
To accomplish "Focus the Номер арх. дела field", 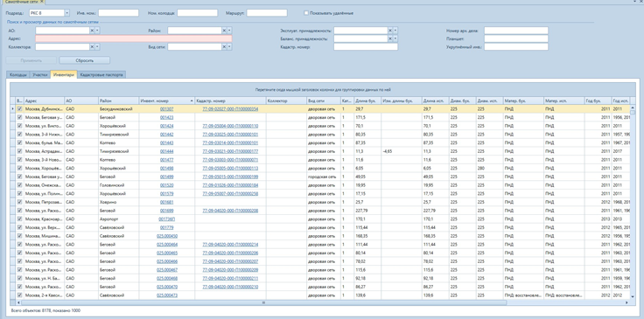I will tap(516, 31).
